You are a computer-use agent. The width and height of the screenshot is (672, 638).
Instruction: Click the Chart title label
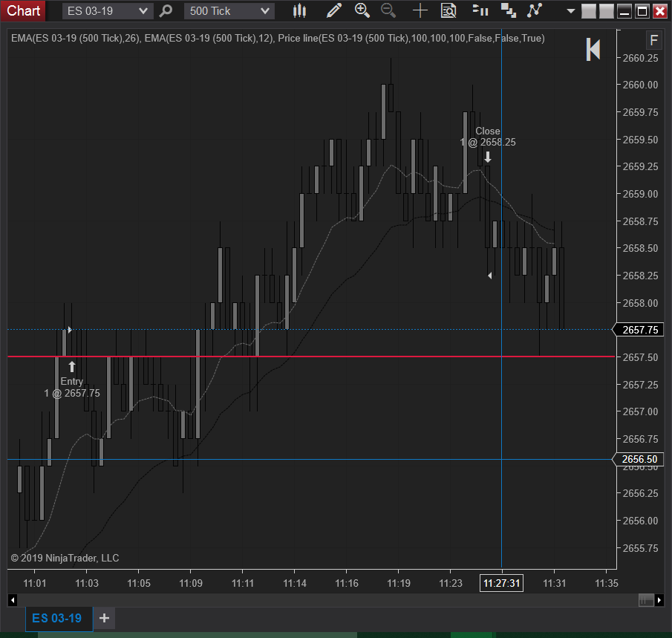pos(23,10)
